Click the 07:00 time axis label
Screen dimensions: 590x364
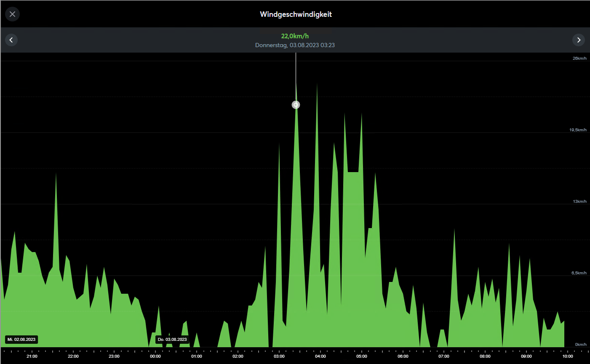[444, 356]
